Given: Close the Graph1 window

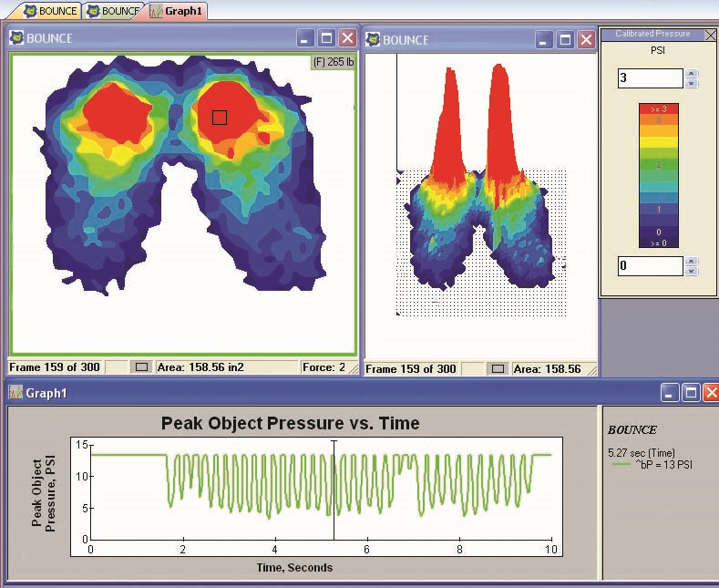Looking at the screenshot, I should tap(711, 393).
